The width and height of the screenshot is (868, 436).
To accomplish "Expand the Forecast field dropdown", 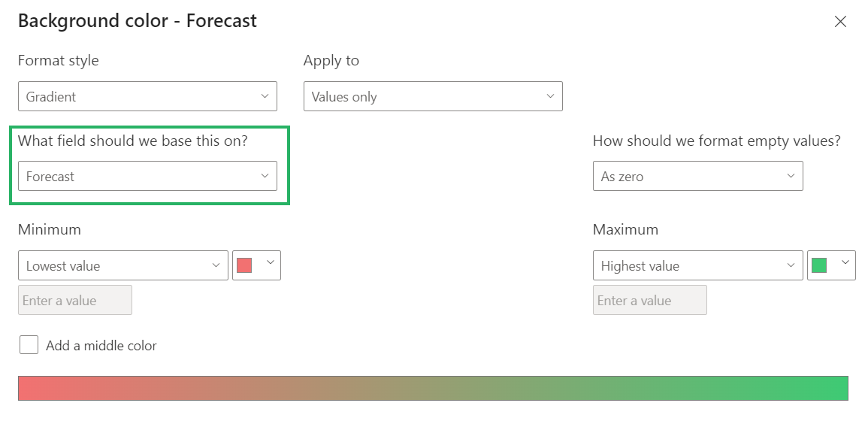I will pyautogui.click(x=147, y=176).
